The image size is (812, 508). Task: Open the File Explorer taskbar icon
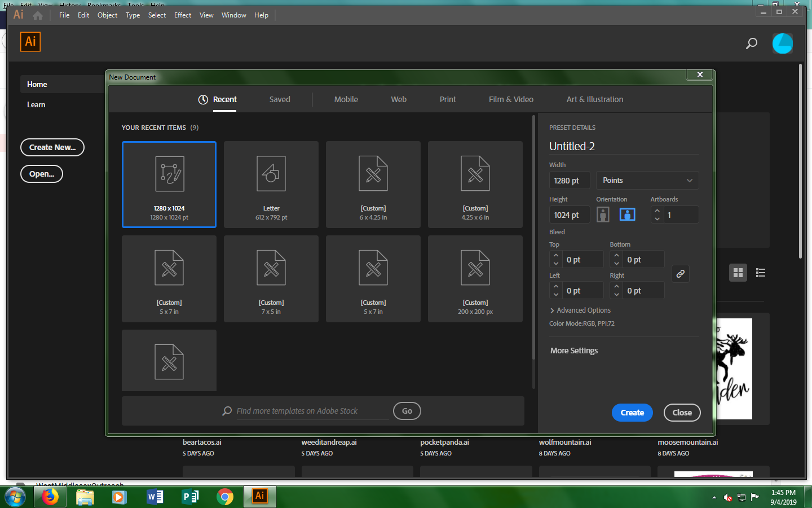click(85, 497)
